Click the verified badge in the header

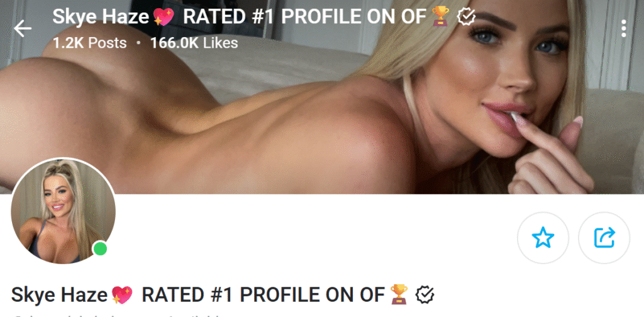(x=466, y=17)
